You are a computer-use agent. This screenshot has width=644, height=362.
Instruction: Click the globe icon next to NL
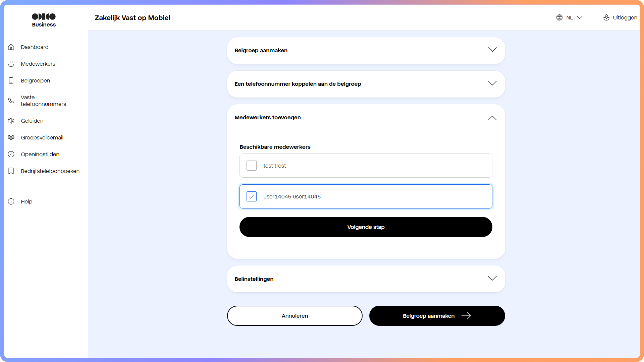(x=559, y=17)
